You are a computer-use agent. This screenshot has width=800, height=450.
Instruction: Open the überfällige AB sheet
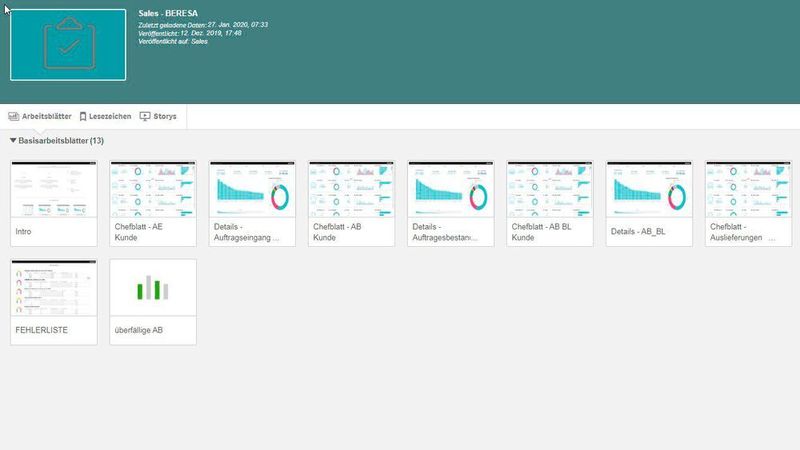(153, 302)
